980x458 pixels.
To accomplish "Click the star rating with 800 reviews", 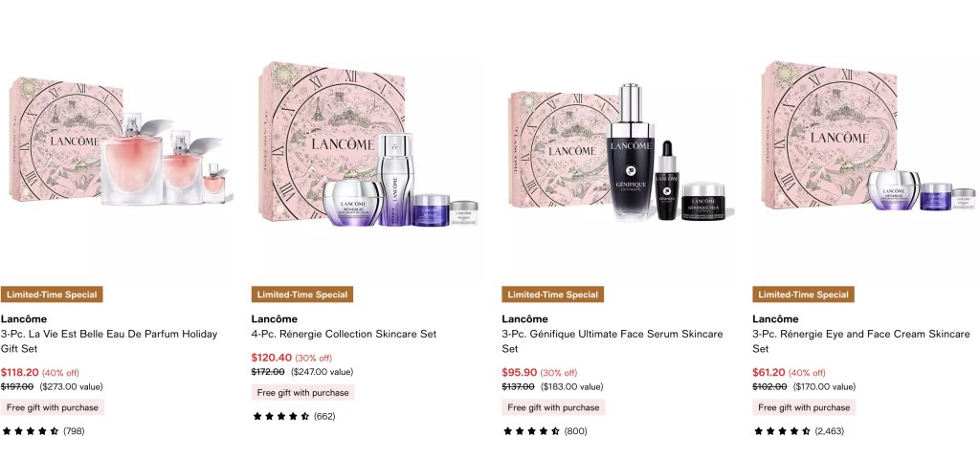I will [x=545, y=431].
